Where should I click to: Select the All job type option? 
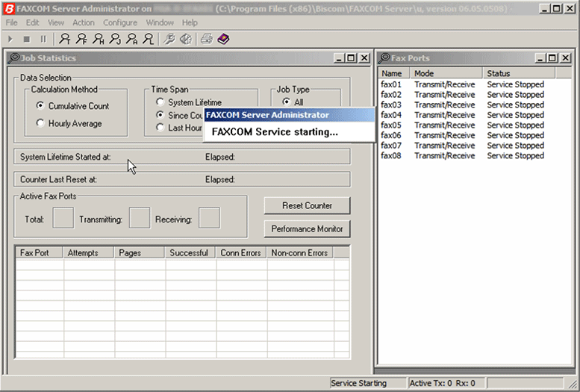293,102
